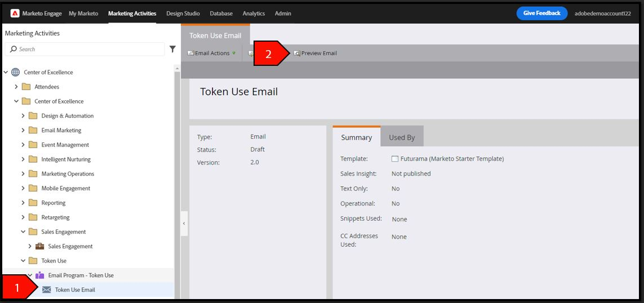644x303 pixels.
Task: Expand the Event Management folder
Action: [24, 145]
